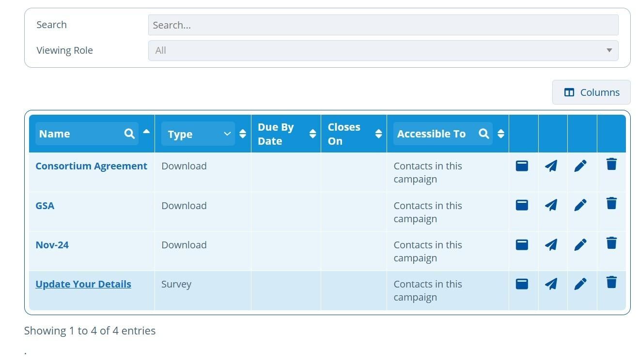Sort the table by Due By Date
Viewport: 638px width, 364px height.
click(x=313, y=134)
